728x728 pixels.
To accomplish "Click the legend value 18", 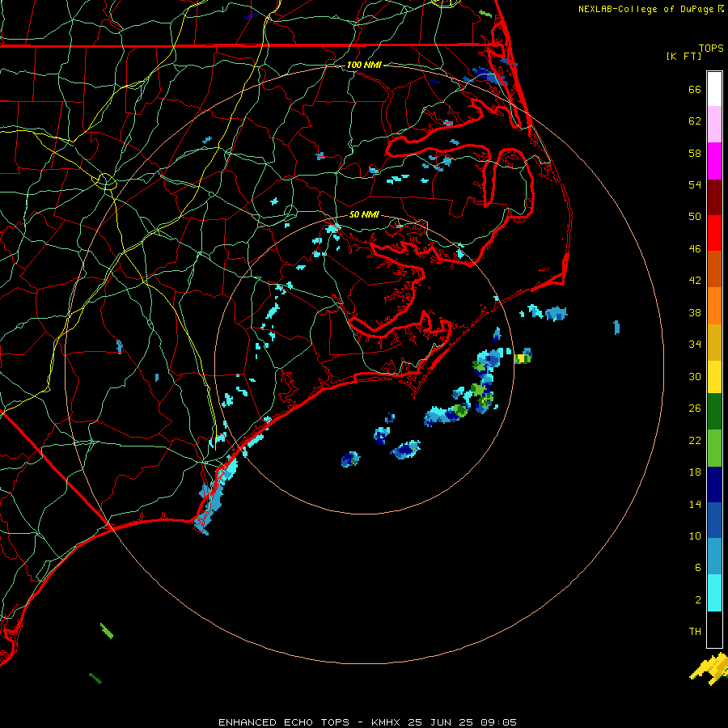I will pos(695,472).
